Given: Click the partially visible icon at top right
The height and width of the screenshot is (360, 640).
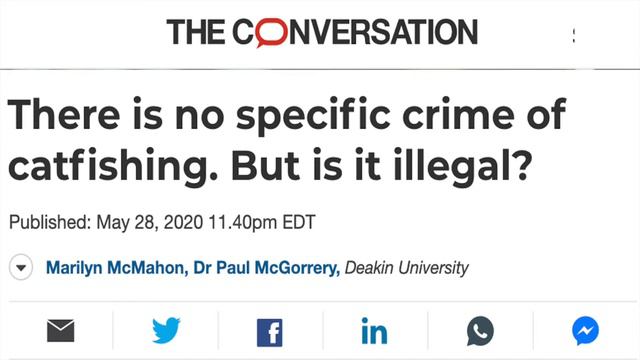Looking at the screenshot, I should [x=574, y=36].
